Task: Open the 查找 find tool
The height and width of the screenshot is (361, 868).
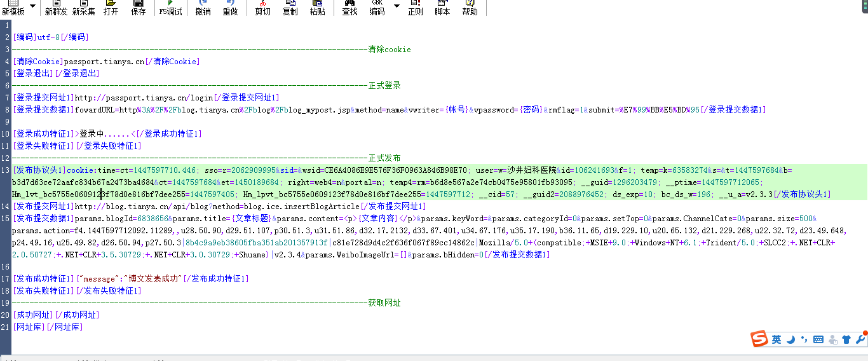Action: (x=349, y=8)
